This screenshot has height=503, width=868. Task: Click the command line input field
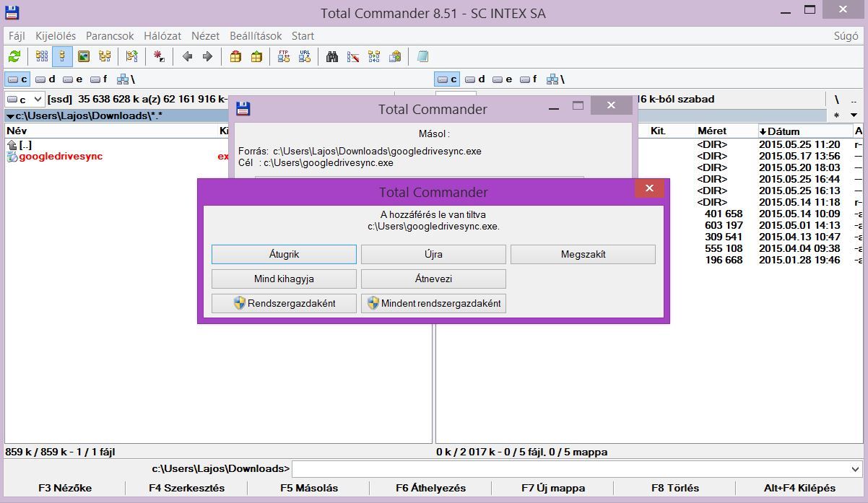570,469
